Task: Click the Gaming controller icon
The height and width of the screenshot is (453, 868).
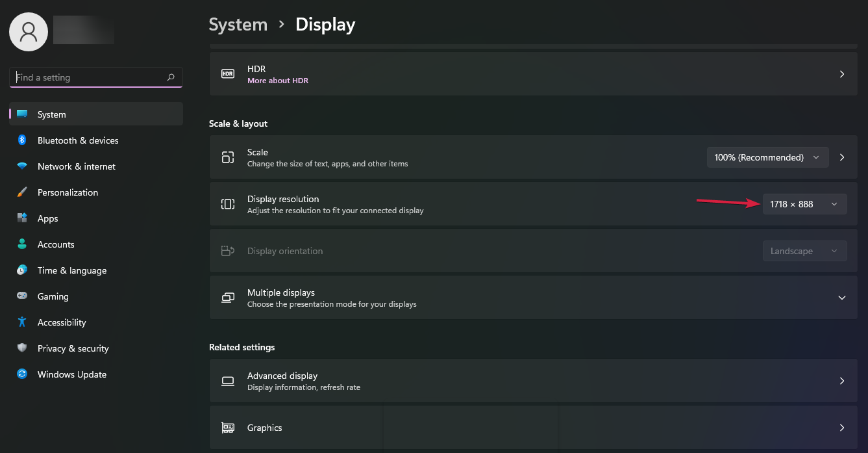Action: pyautogui.click(x=22, y=296)
